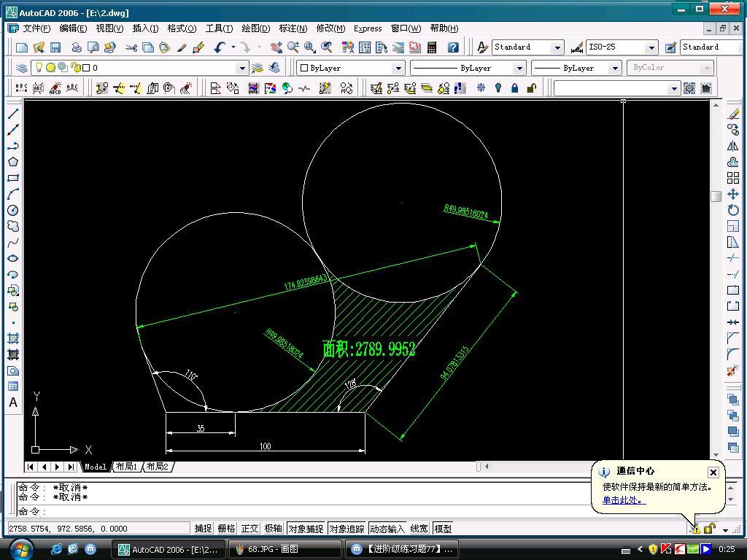This screenshot has height=560, width=747.
Task: Switch to the 布局2 layout tab
Action: click(158, 467)
